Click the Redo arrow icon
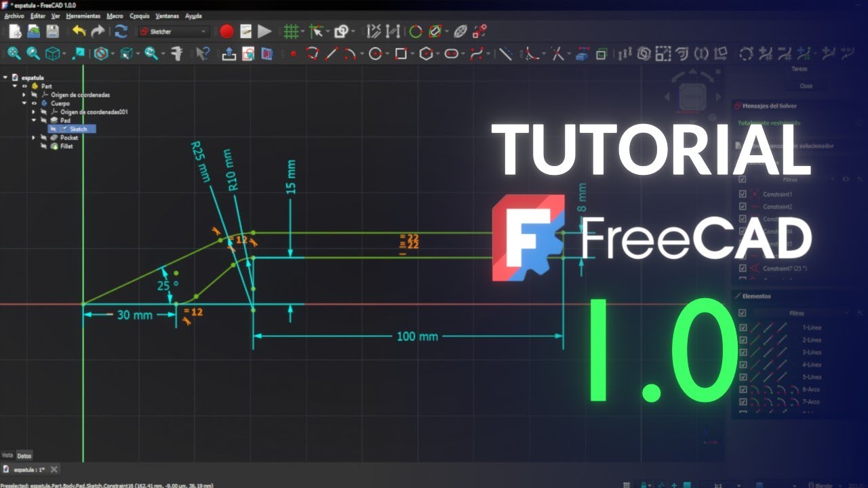The height and width of the screenshot is (488, 868). tap(98, 31)
